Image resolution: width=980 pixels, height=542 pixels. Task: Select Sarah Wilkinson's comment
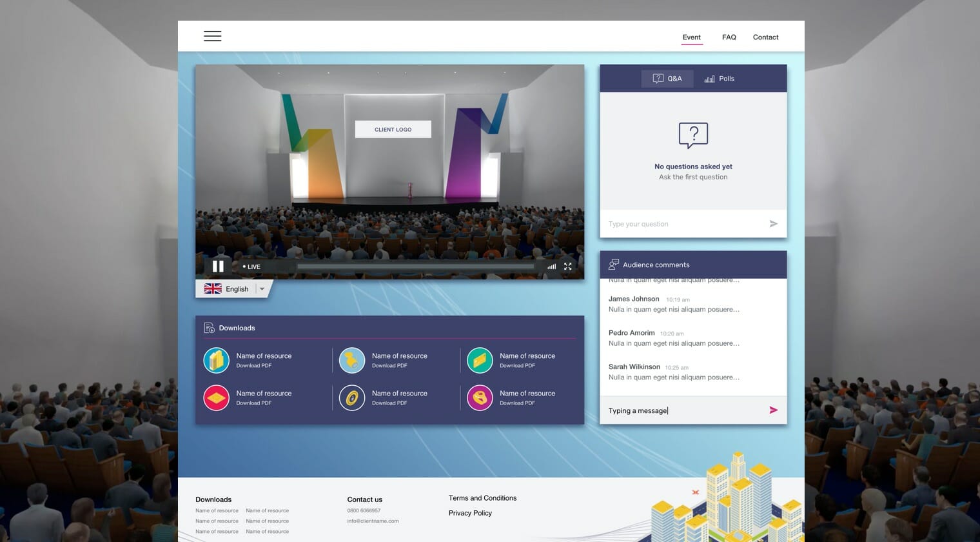point(674,372)
